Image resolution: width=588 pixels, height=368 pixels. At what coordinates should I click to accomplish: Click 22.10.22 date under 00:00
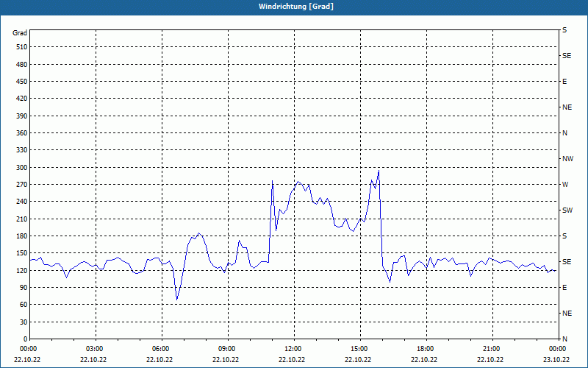(27, 360)
